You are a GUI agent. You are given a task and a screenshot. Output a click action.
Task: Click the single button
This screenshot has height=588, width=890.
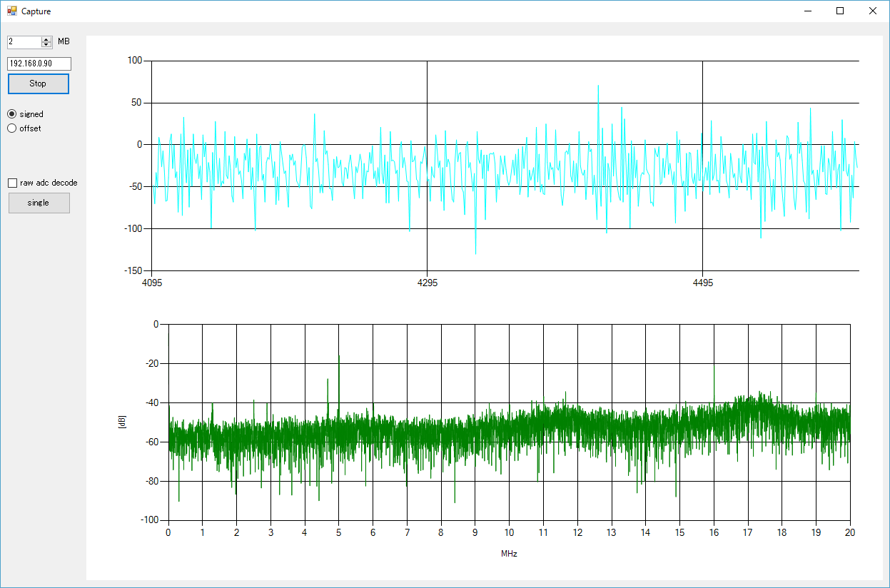(x=39, y=203)
